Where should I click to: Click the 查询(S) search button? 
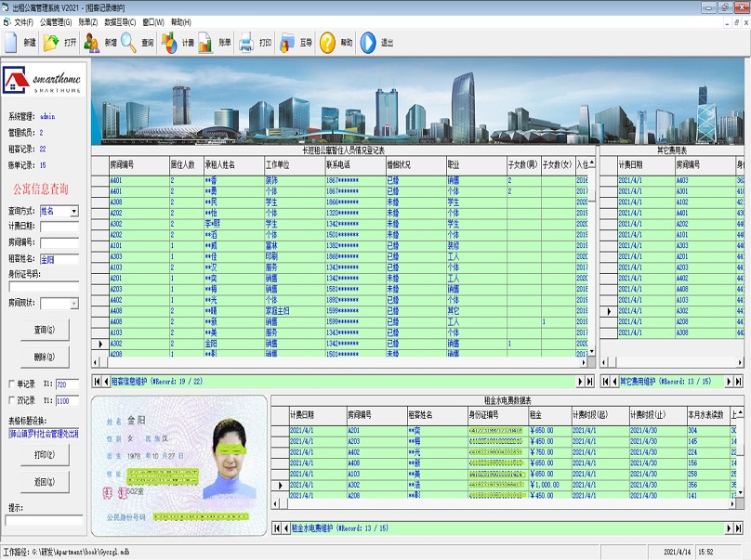(45, 330)
